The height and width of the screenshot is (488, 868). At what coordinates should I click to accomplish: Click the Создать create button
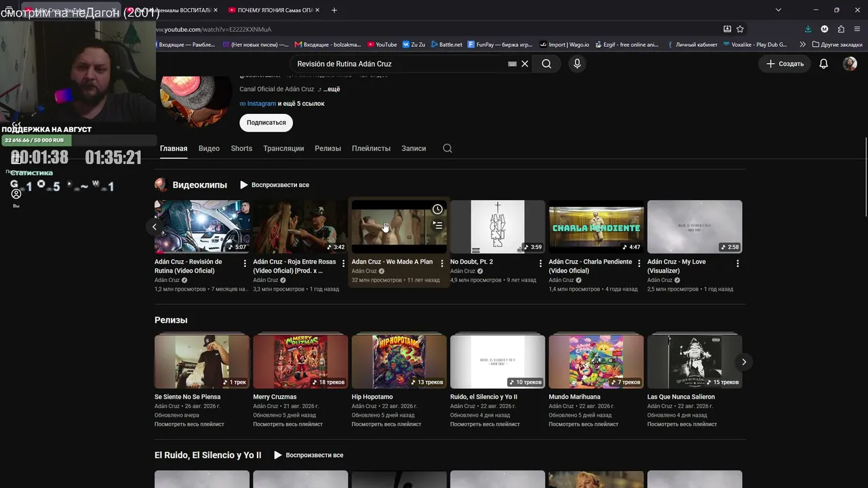click(785, 64)
